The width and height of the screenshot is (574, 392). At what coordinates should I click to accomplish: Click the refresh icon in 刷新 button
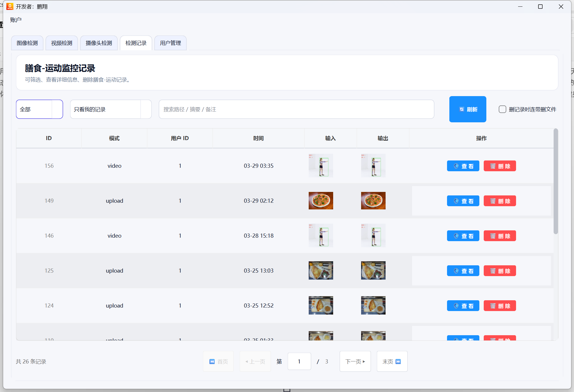coord(462,109)
